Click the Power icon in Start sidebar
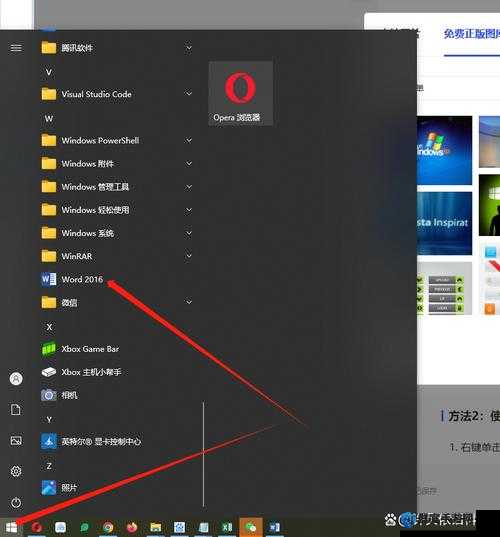Screen dimensions: 500x537 (x=16, y=503)
